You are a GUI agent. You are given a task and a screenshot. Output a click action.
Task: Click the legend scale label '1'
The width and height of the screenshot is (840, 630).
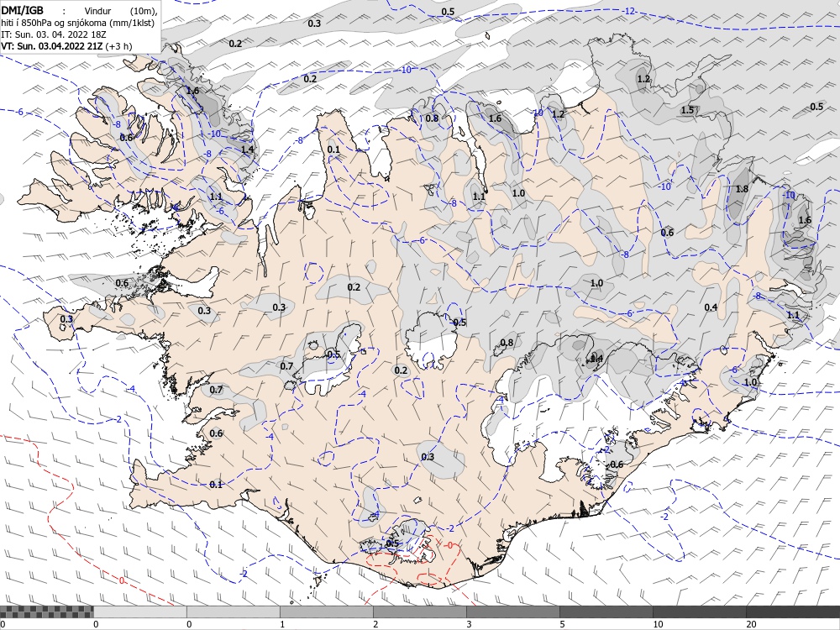pyautogui.click(x=282, y=624)
